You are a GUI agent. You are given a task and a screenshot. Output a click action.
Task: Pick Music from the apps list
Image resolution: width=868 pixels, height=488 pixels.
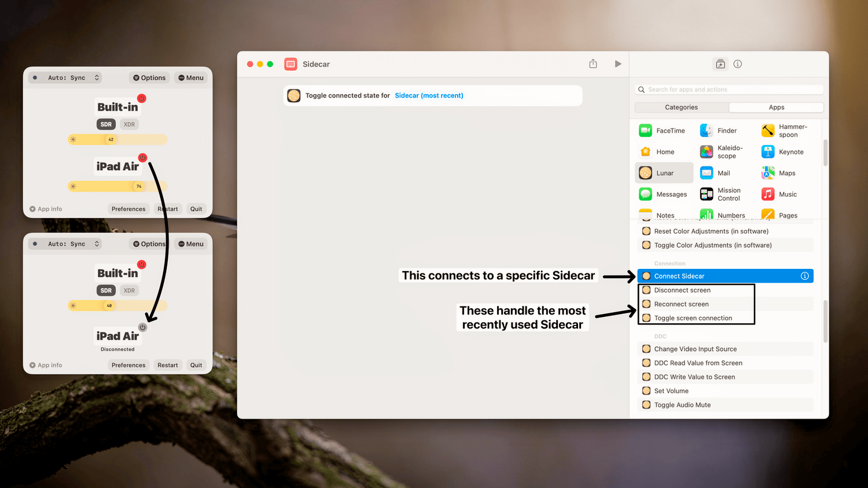779,194
